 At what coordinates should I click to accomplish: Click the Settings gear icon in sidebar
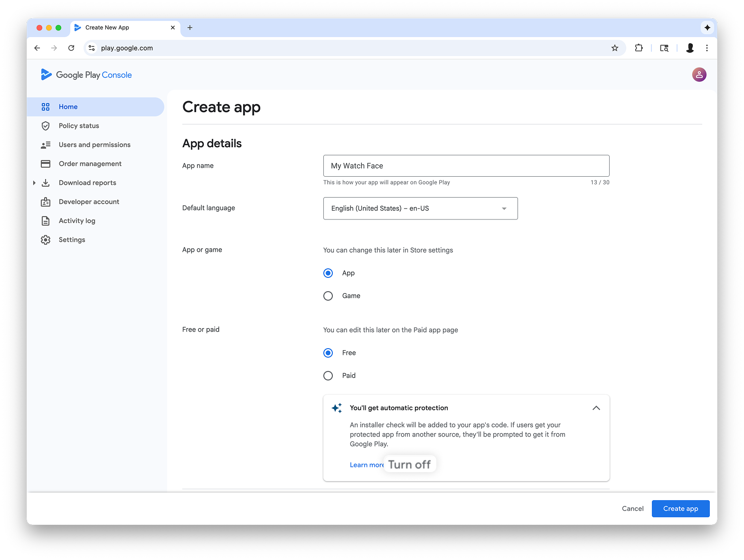46,240
